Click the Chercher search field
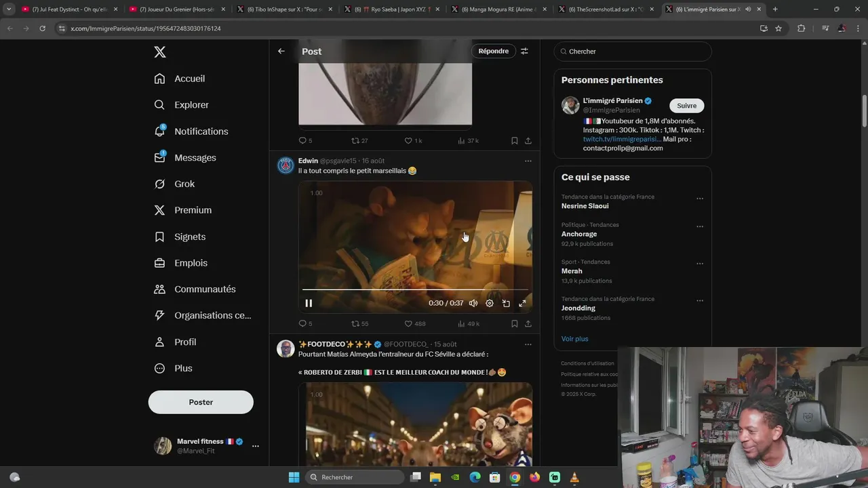This screenshot has height=488, width=868. pyautogui.click(x=633, y=52)
